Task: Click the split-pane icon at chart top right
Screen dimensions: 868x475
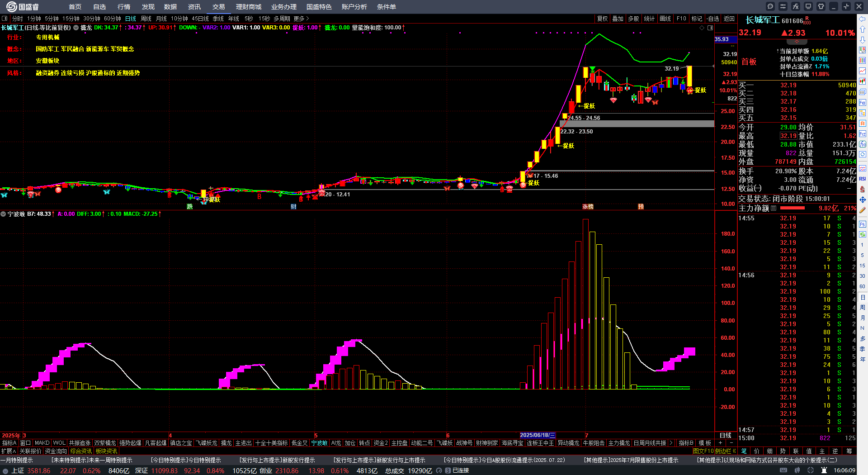Action: [x=710, y=28]
